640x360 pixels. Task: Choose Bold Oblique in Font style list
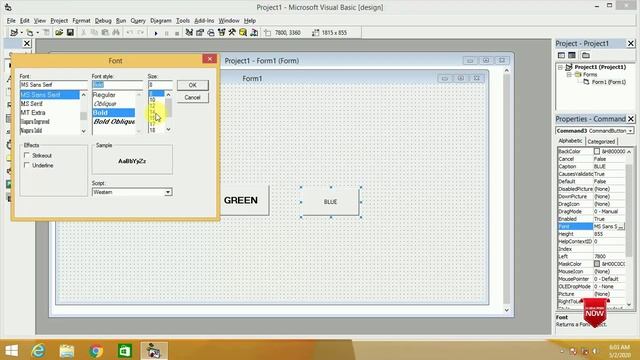[x=114, y=122]
